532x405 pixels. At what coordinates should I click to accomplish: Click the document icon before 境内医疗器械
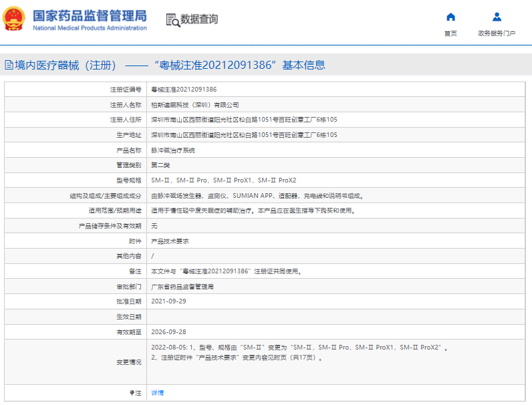coord(9,65)
